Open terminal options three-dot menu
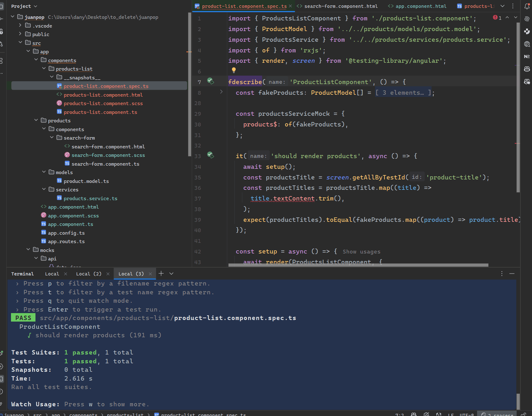Viewport: 532px width, 416px height. [502, 274]
